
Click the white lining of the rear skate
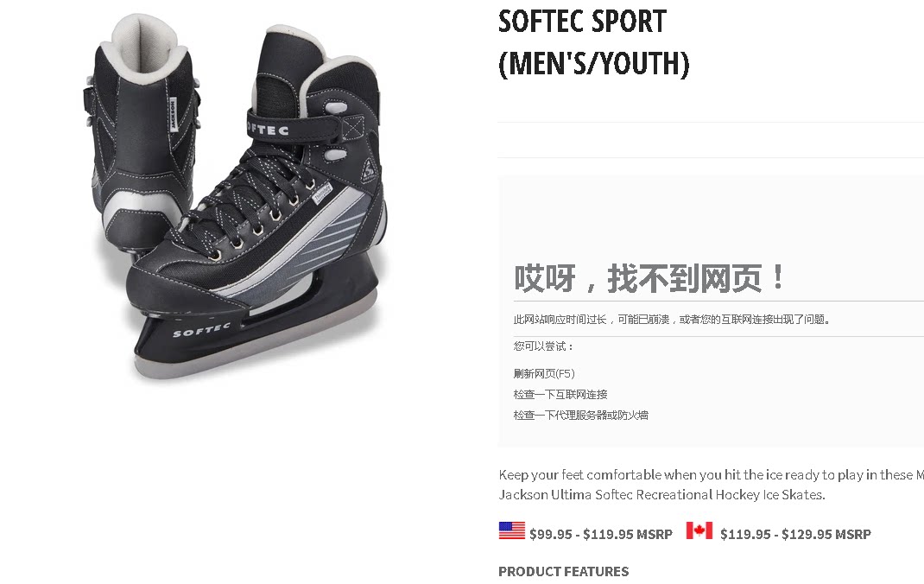click(x=142, y=46)
